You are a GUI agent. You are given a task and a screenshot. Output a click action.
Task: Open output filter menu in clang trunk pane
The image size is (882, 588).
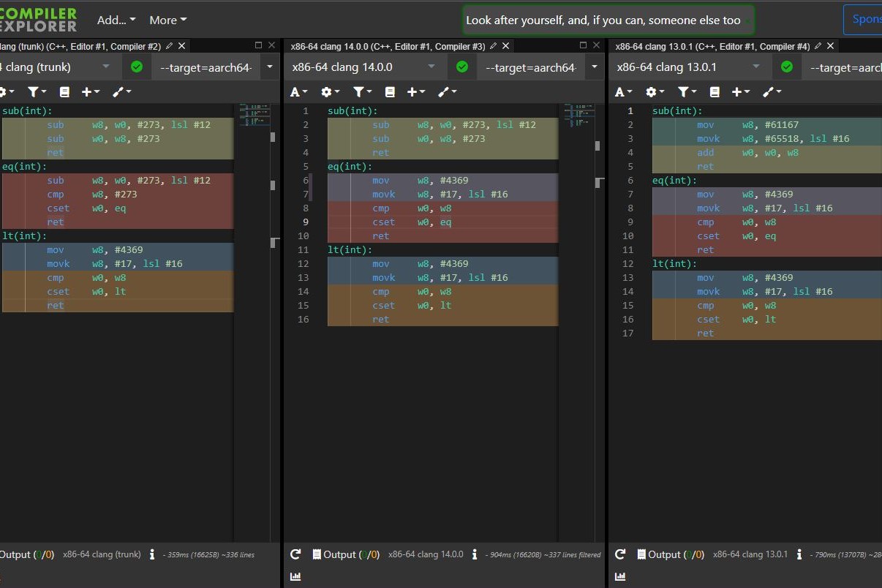point(37,92)
